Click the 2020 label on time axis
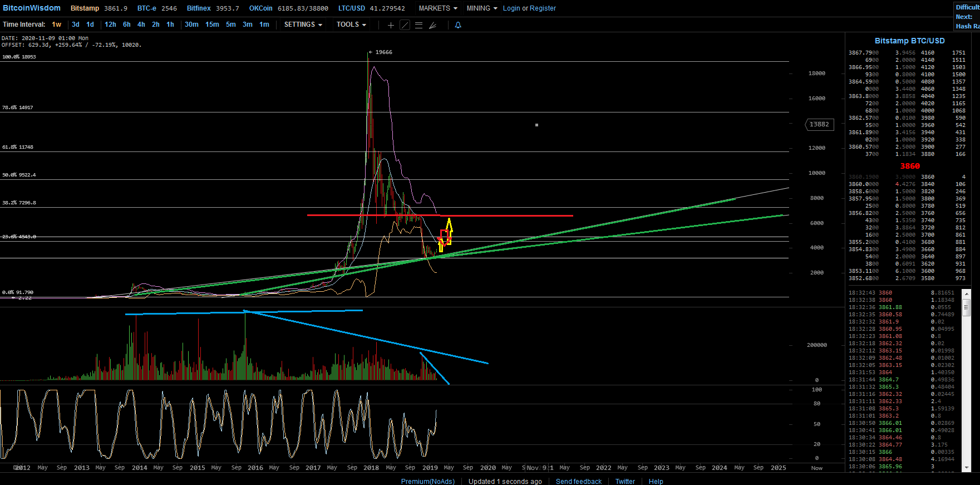 coord(488,468)
